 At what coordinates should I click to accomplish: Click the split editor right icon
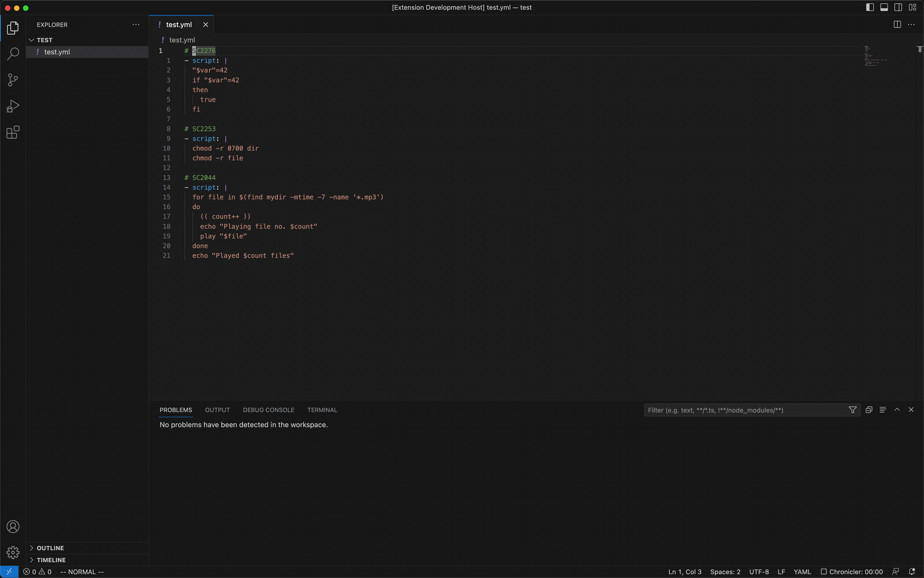(897, 24)
